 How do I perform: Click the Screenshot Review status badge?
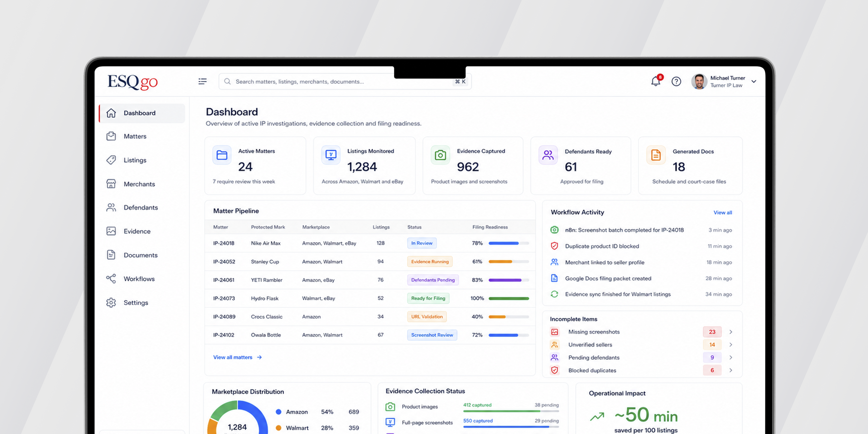point(432,335)
